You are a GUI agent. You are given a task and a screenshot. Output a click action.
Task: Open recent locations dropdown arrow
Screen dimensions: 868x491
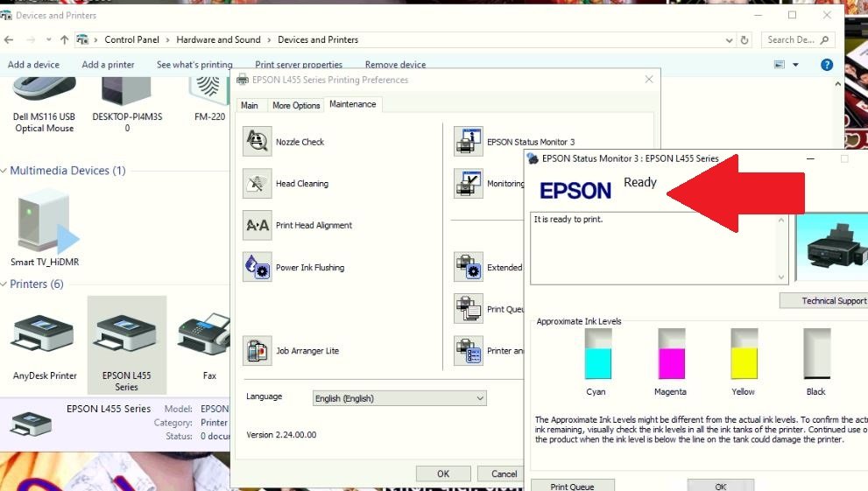click(x=49, y=39)
